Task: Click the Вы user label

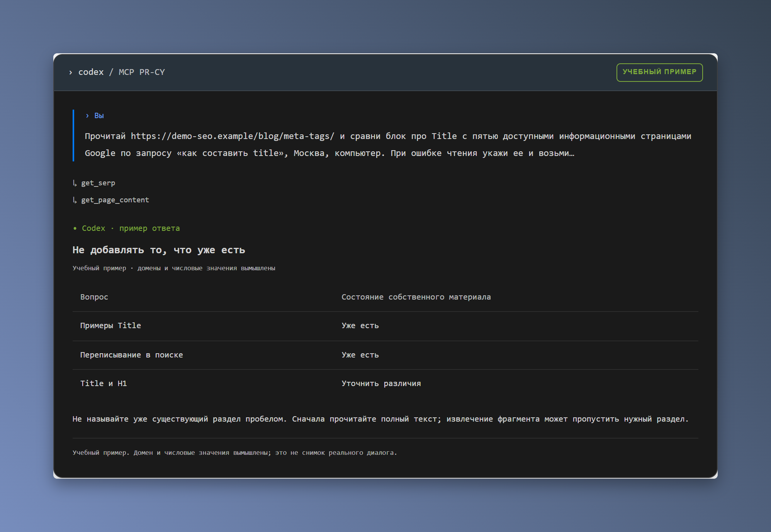Action: click(99, 116)
